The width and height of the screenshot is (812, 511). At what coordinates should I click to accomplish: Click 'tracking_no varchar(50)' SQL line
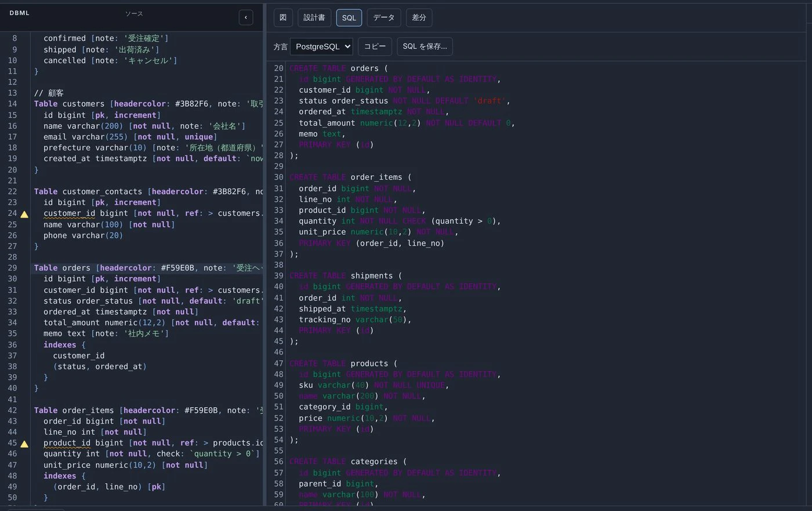coord(355,320)
